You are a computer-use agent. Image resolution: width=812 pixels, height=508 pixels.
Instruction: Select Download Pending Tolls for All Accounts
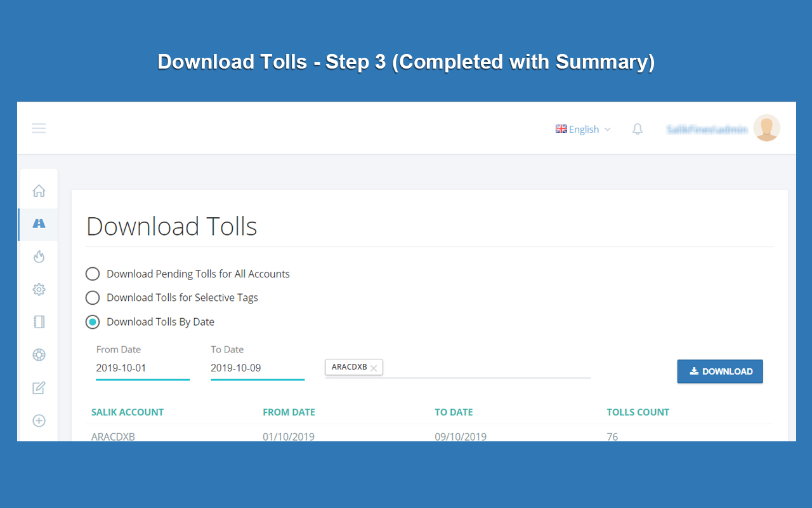92,274
